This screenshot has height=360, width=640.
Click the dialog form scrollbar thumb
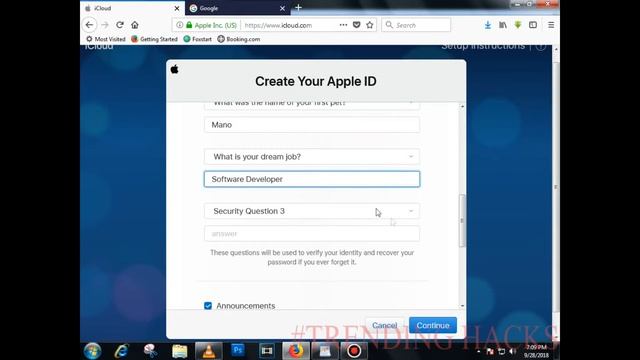462,220
